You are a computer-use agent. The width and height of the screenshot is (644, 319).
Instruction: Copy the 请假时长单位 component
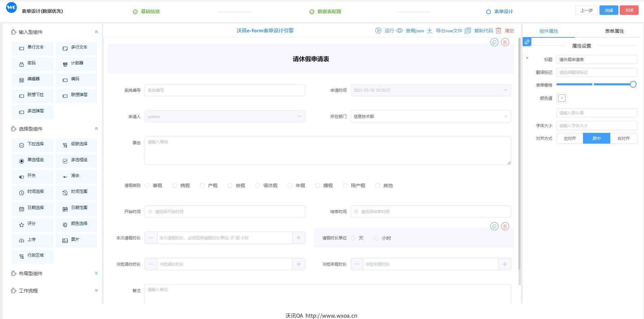coord(494,226)
